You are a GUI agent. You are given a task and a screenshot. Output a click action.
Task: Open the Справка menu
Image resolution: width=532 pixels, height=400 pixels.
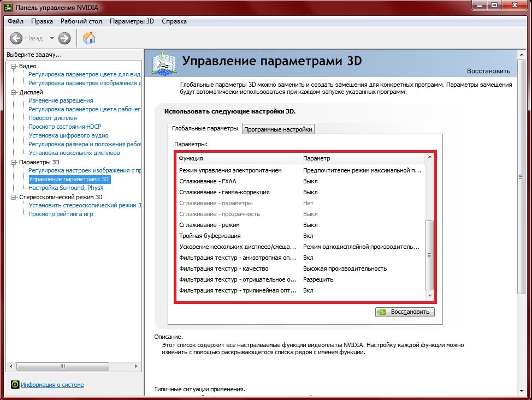coord(174,21)
